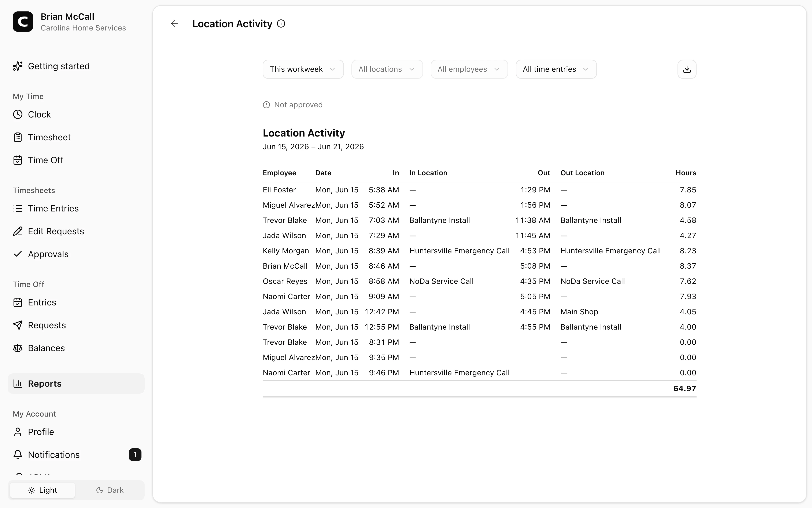Click the 64.97 total hours

[x=684, y=389]
